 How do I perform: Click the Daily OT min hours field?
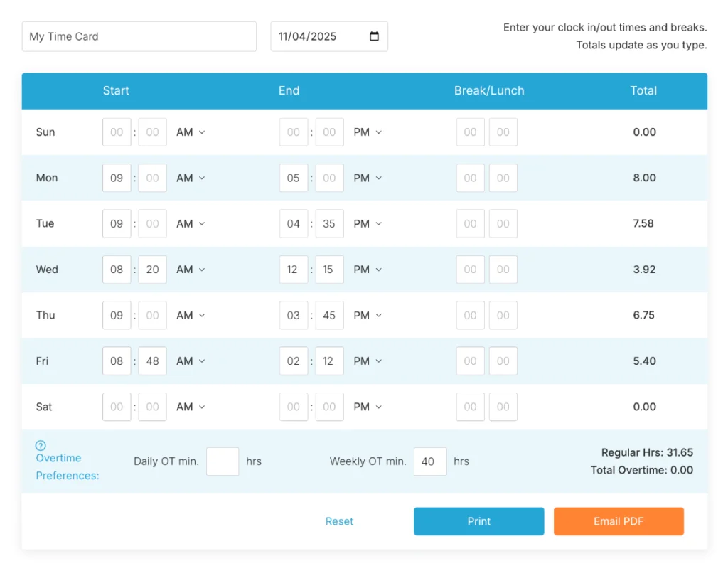click(x=223, y=461)
